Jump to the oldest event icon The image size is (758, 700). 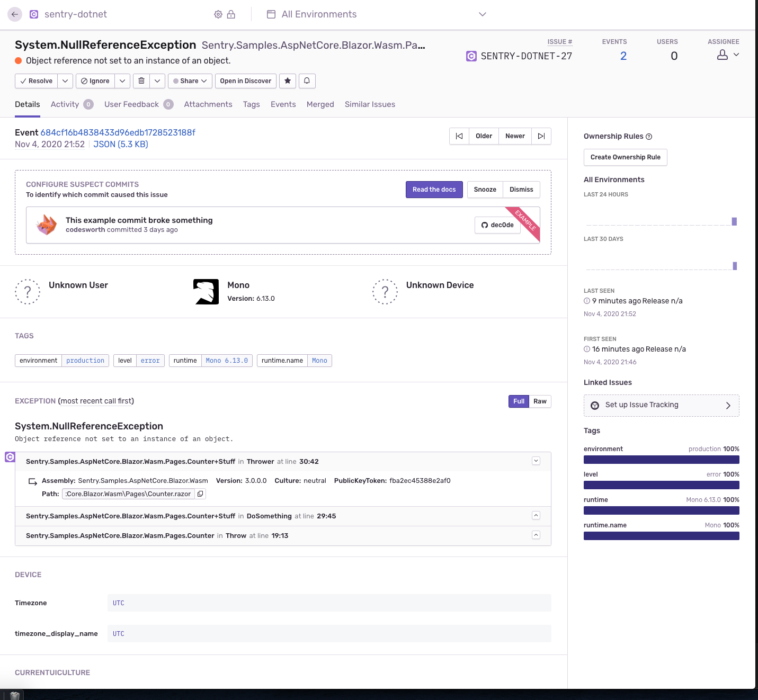click(459, 136)
